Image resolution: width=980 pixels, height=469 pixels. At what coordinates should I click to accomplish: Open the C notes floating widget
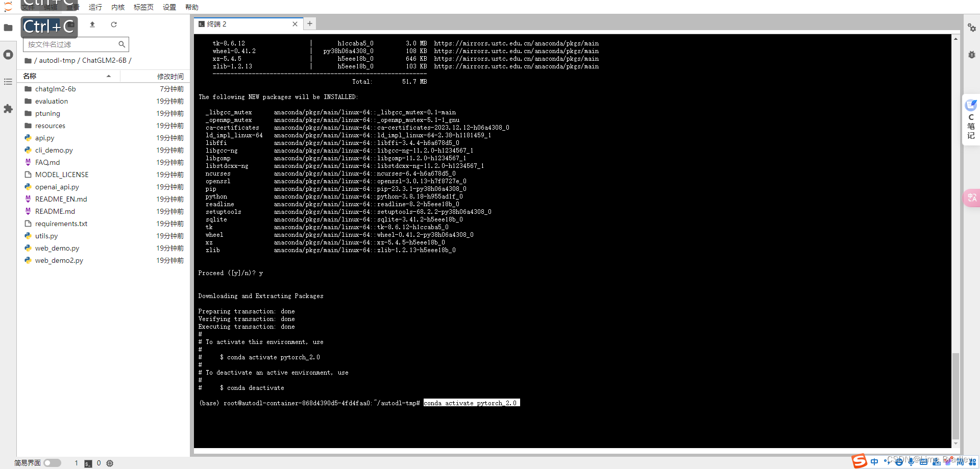click(971, 120)
